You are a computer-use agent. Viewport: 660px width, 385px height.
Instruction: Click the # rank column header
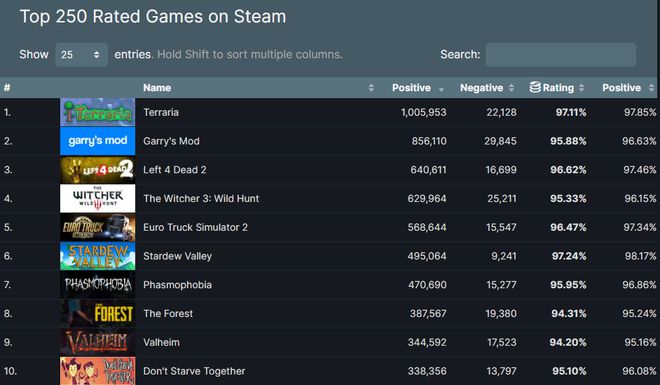coord(7,88)
